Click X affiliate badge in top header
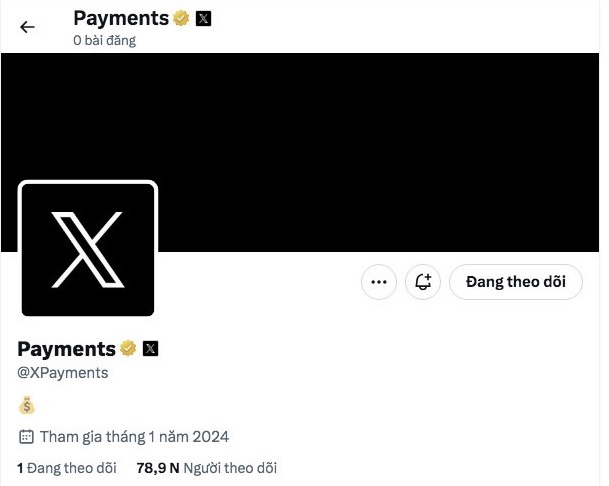This screenshot has height=486, width=609. 203,18
